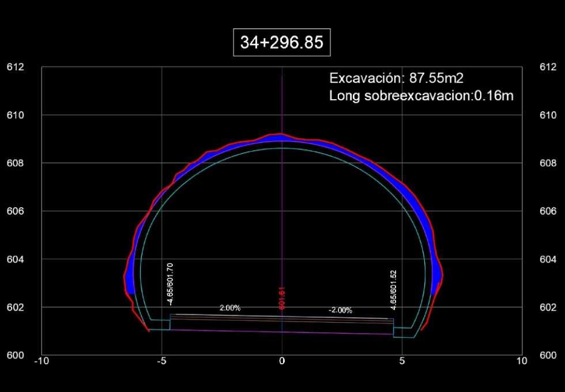Select the -2.00% slope label
The height and width of the screenshot is (392, 565).
coord(340,310)
